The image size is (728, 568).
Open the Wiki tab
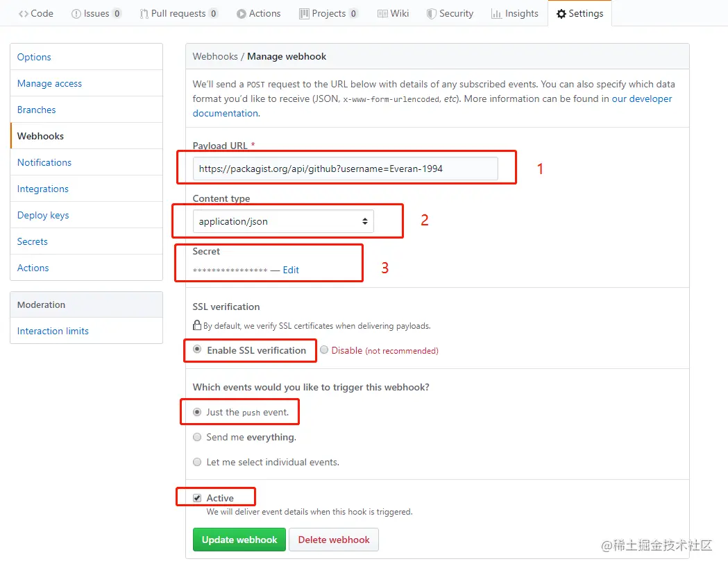click(x=393, y=13)
